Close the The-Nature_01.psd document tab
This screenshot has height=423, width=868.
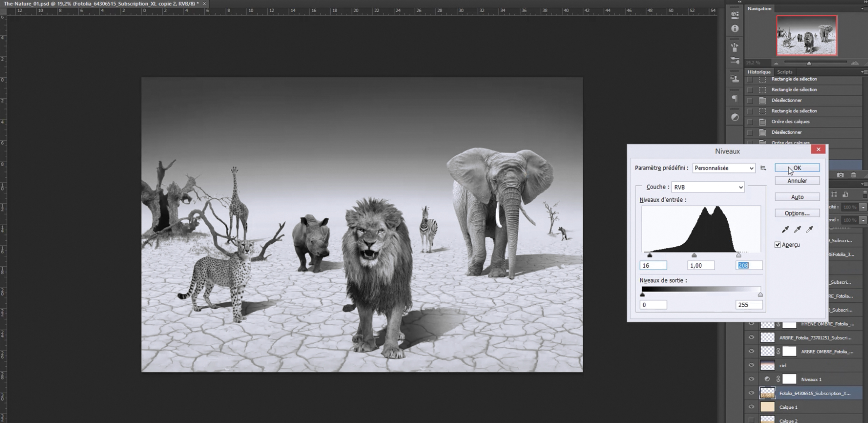[x=204, y=3]
